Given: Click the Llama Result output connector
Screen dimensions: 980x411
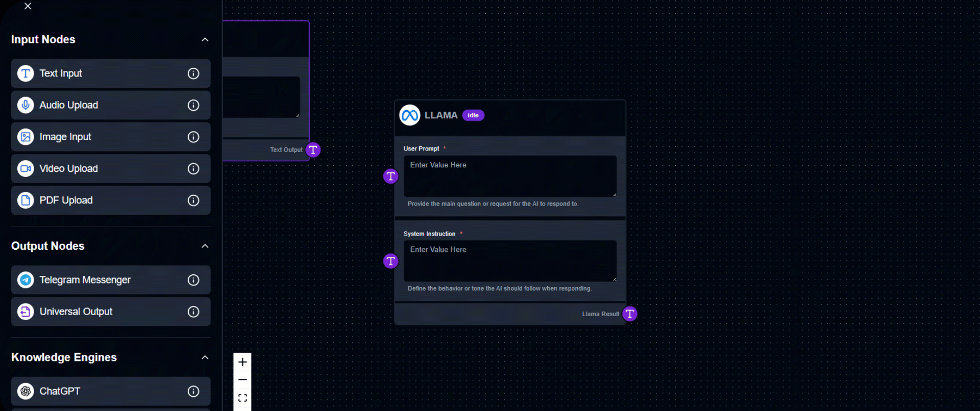Looking at the screenshot, I should [630, 314].
